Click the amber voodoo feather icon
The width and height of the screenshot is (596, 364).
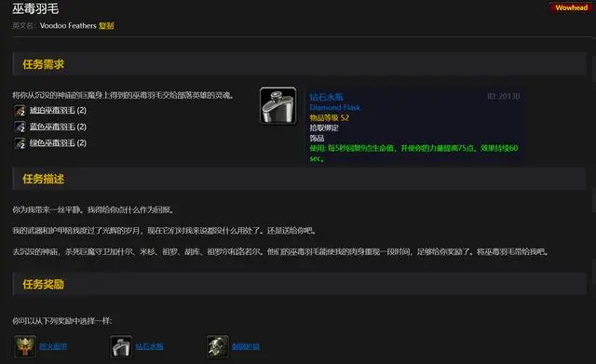(x=20, y=111)
